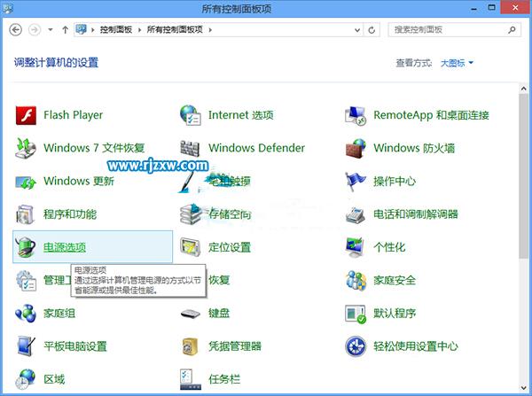Open 平板电脑设置 tablet icon
The image size is (532, 396).
point(26,346)
